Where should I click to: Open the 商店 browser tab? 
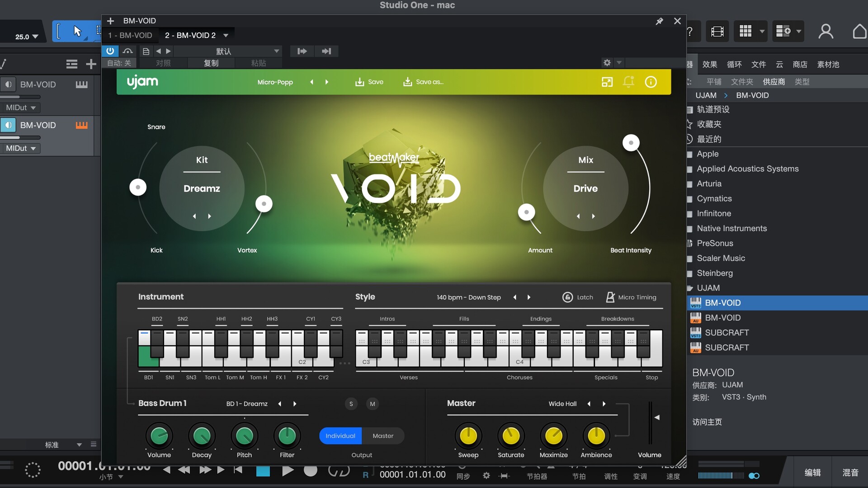pos(800,64)
